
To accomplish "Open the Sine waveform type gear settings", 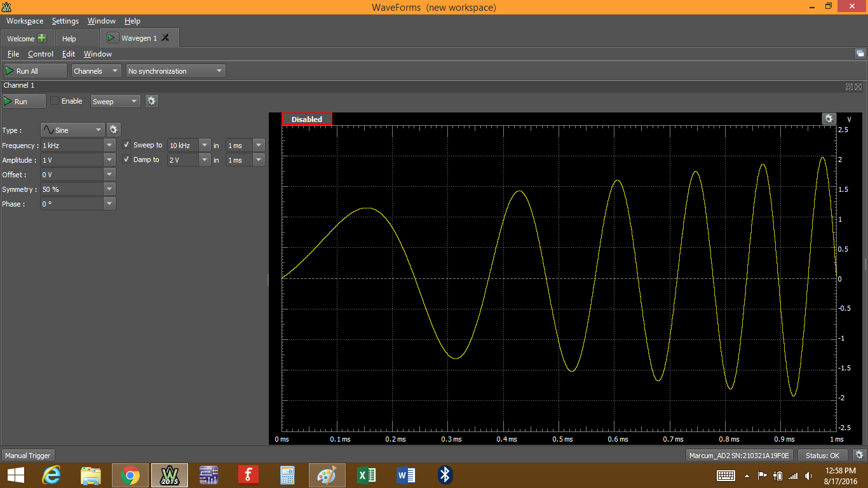I will tap(113, 129).
